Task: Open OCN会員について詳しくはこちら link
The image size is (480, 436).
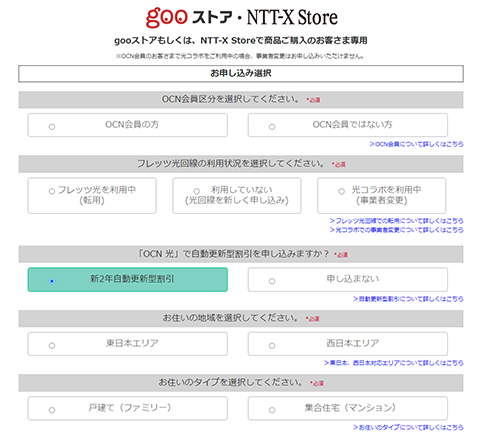Action: click(416, 144)
